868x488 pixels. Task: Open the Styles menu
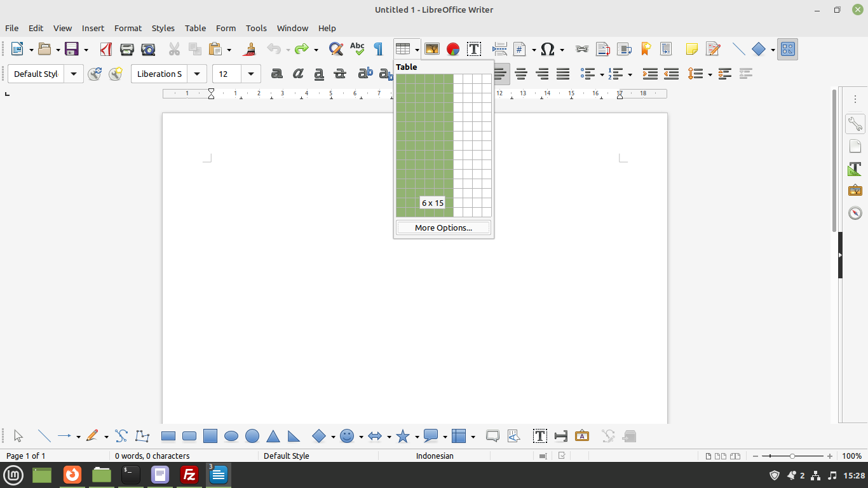[163, 28]
